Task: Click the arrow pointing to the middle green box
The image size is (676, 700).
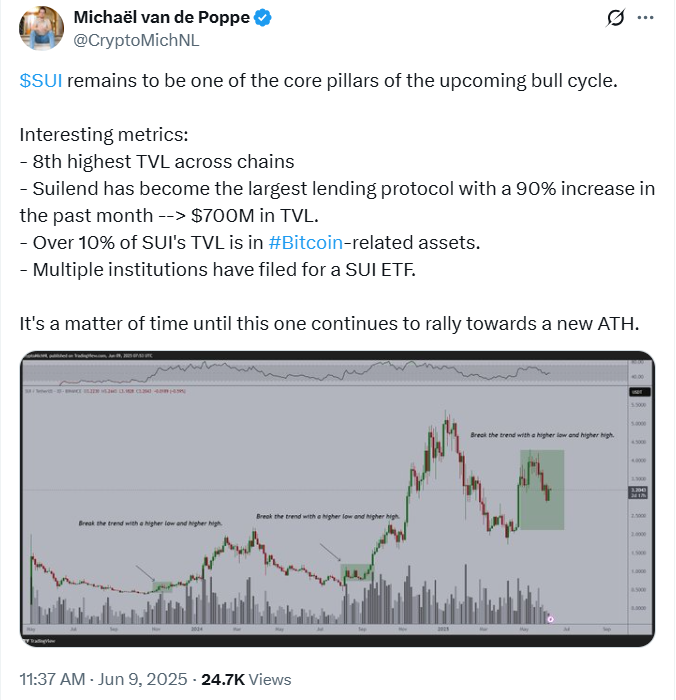Action: pyautogui.click(x=330, y=553)
